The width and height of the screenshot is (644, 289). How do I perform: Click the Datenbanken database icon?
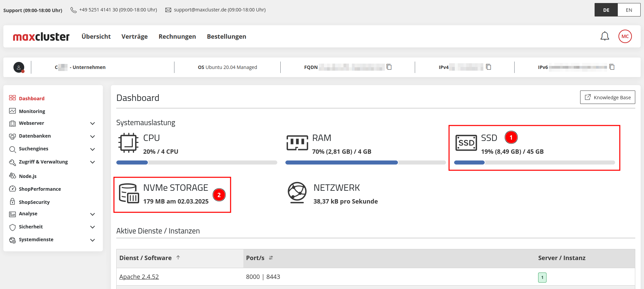coord(12,136)
